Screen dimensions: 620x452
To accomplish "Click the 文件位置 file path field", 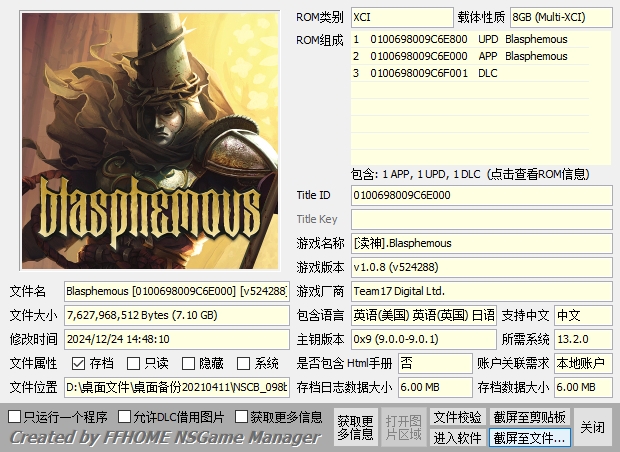I will [x=177, y=387].
